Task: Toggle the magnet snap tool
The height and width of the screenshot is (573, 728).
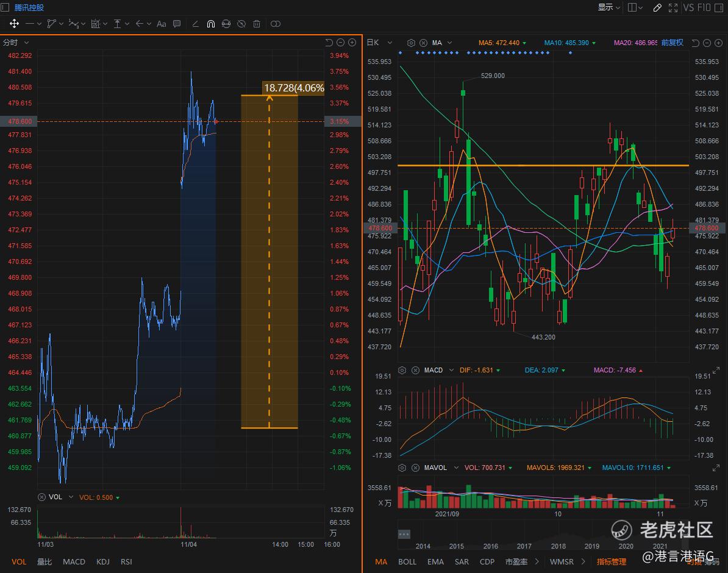Action: coord(211,24)
